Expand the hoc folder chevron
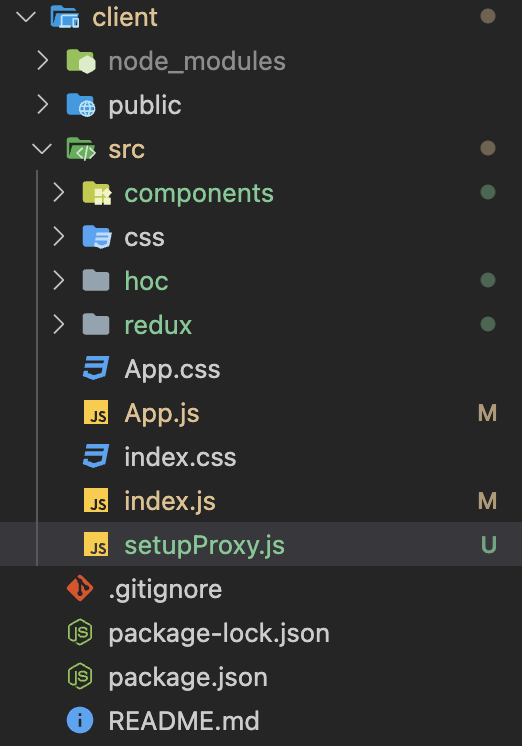This screenshot has height=746, width=522. pyautogui.click(x=59, y=280)
